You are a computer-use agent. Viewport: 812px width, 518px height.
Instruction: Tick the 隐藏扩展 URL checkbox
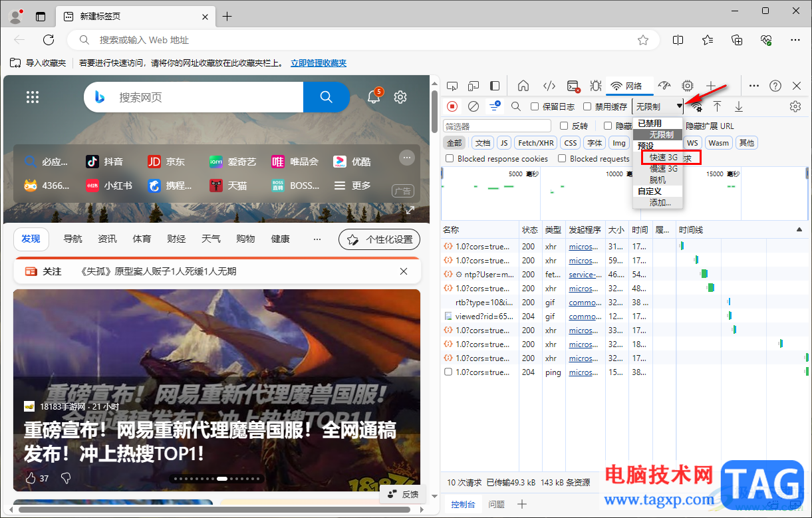click(710, 126)
